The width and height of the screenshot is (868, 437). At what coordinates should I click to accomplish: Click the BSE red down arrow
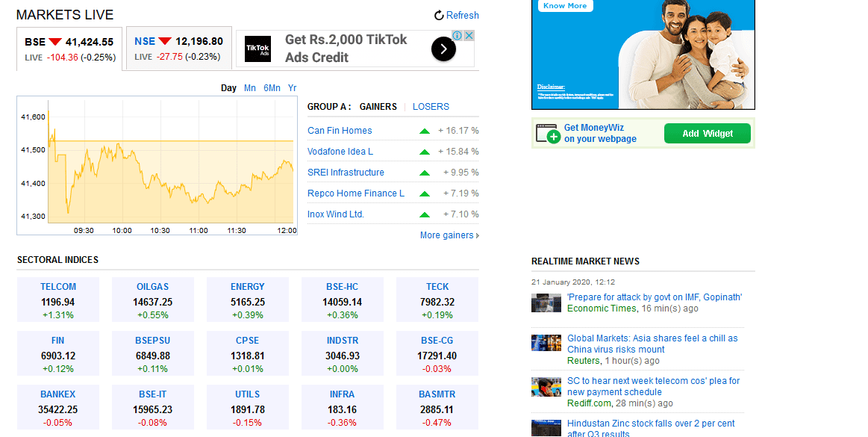(55, 42)
